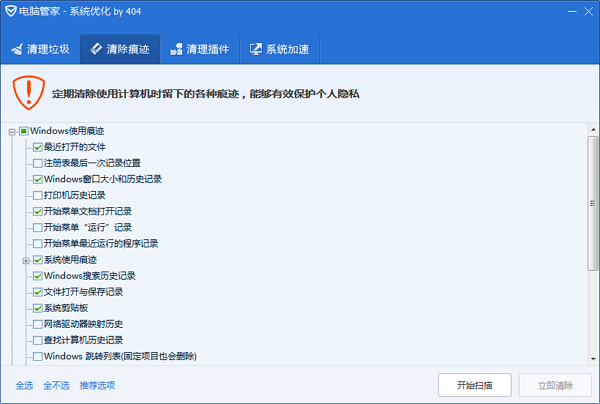This screenshot has height=404, width=600.
Task: Click the 全不选 link
Action: click(x=56, y=385)
